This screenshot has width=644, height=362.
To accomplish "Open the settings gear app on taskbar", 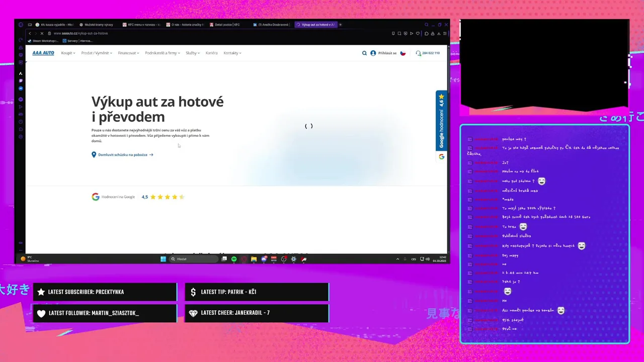I will pos(293,259).
